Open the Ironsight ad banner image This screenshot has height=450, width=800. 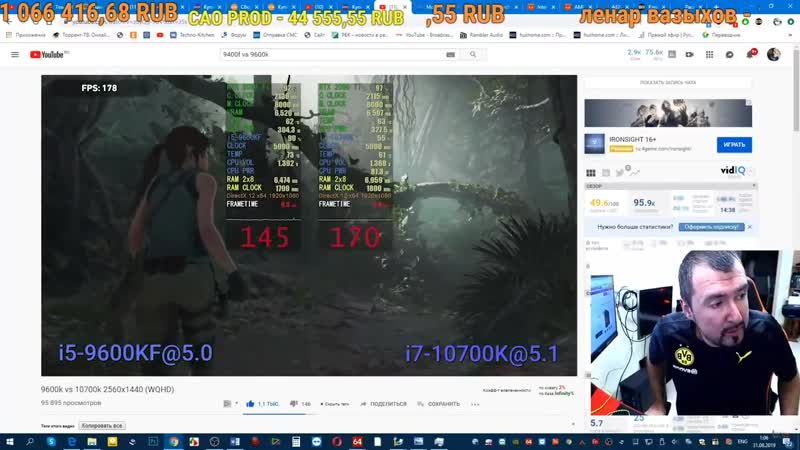[x=668, y=113]
